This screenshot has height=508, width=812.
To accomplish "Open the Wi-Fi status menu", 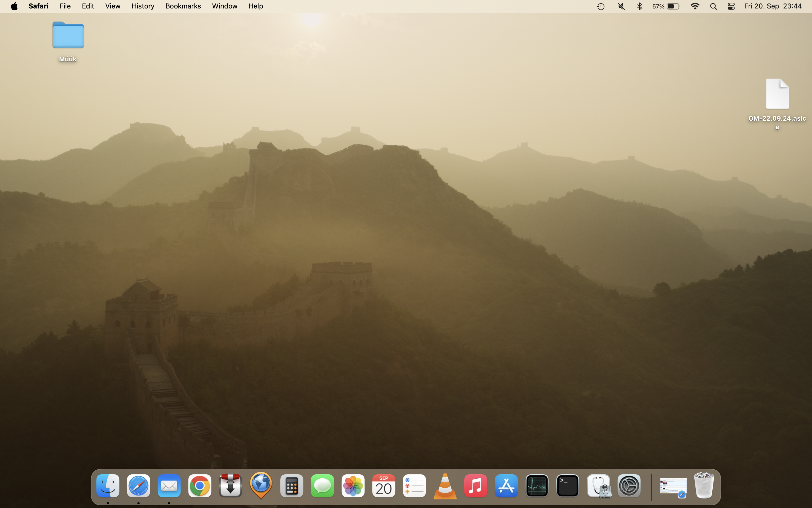I will click(695, 6).
